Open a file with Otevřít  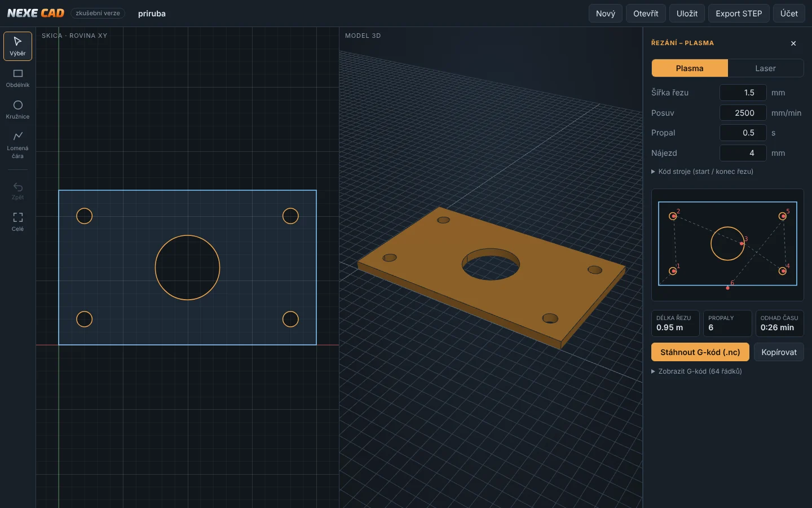[646, 14]
